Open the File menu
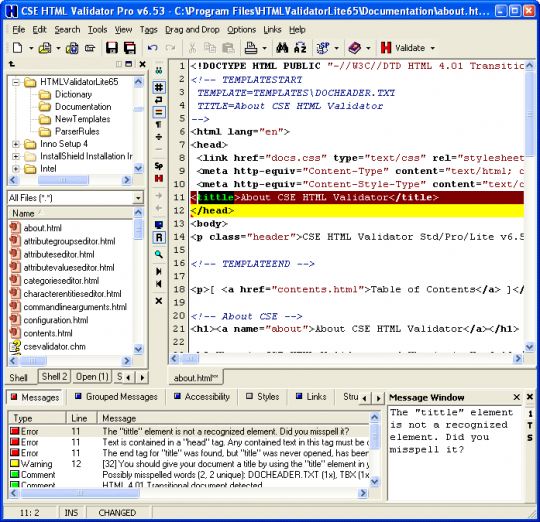 tap(19, 30)
